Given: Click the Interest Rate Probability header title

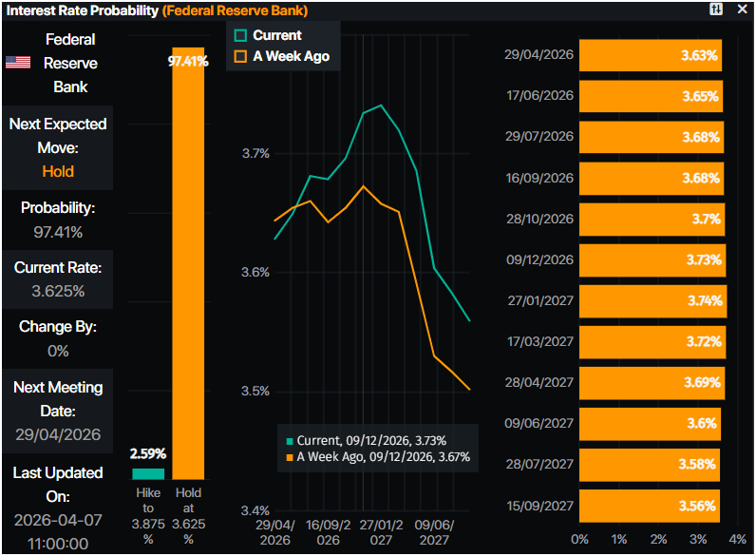Looking at the screenshot, I should [x=82, y=10].
